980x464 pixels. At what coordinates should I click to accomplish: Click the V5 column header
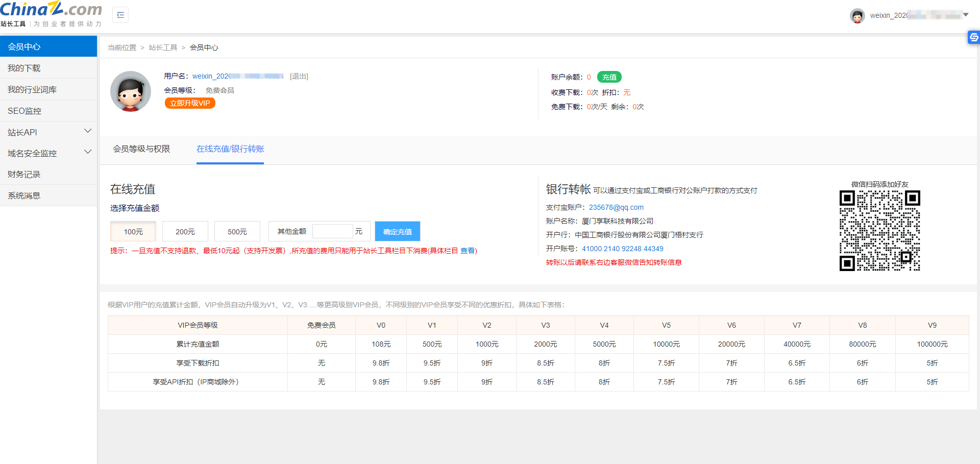[x=666, y=325]
